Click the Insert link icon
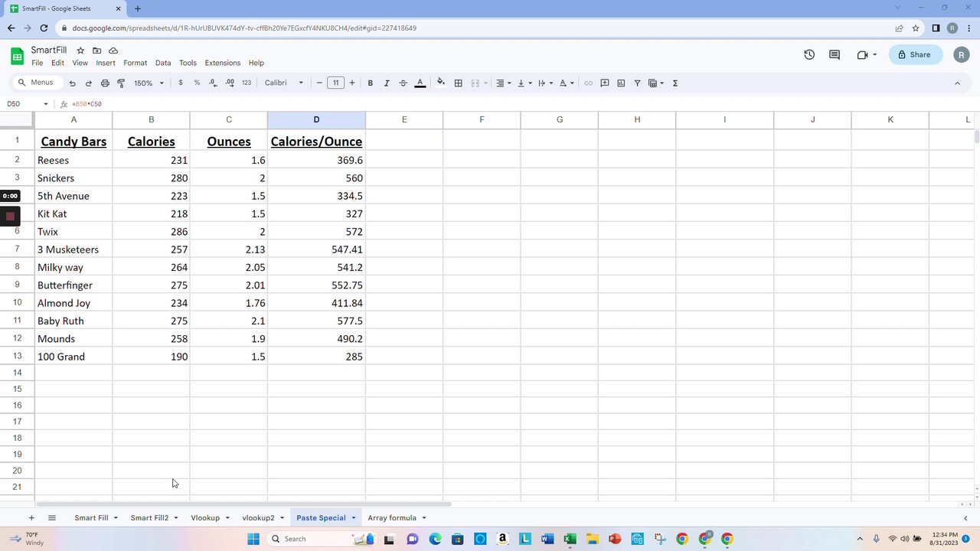The height and width of the screenshot is (551, 980). [588, 83]
